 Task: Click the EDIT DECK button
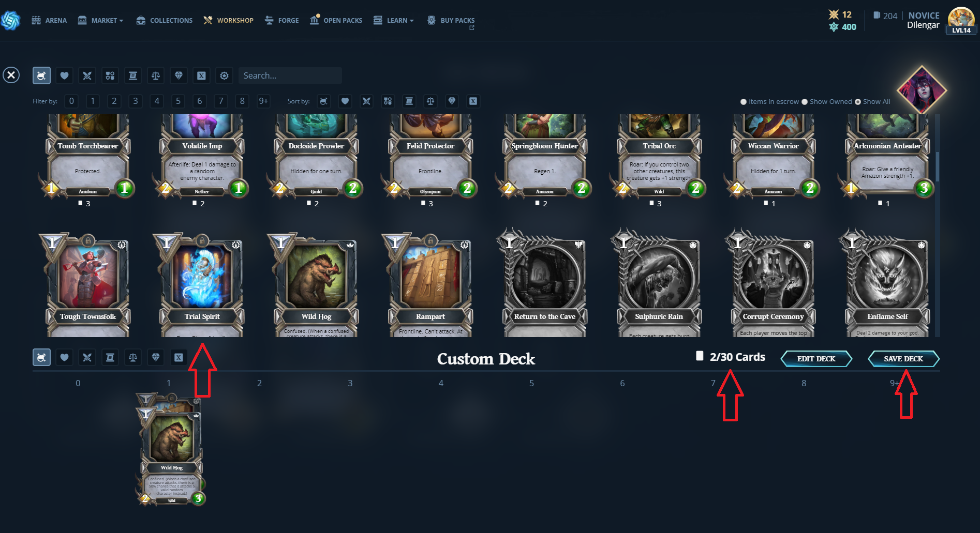point(816,359)
